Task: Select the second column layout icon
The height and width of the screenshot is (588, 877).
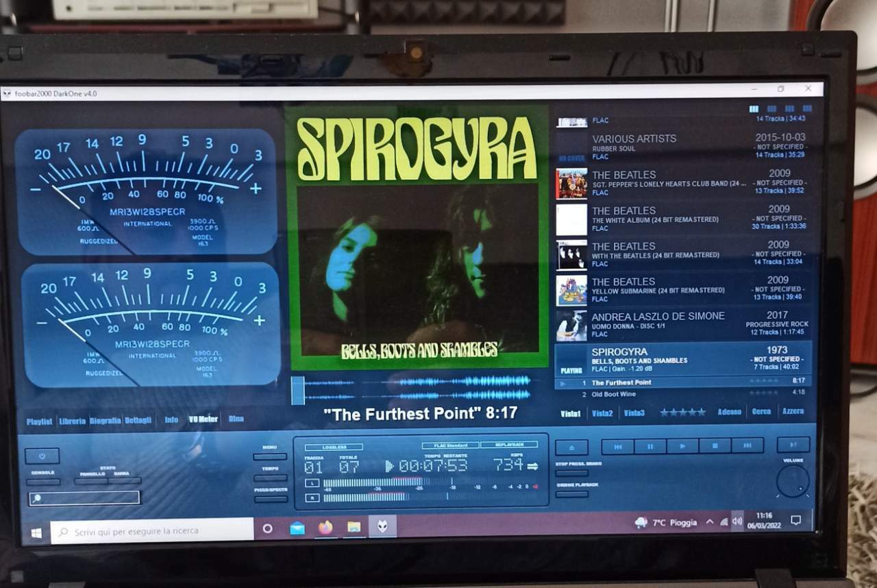Action: [x=772, y=109]
